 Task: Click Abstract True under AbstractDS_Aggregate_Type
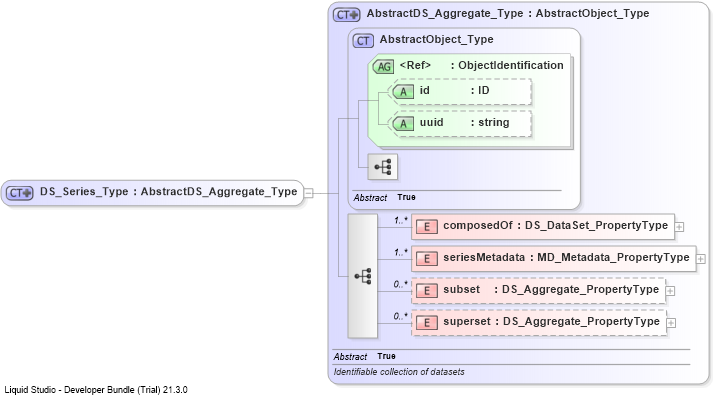[364, 356]
